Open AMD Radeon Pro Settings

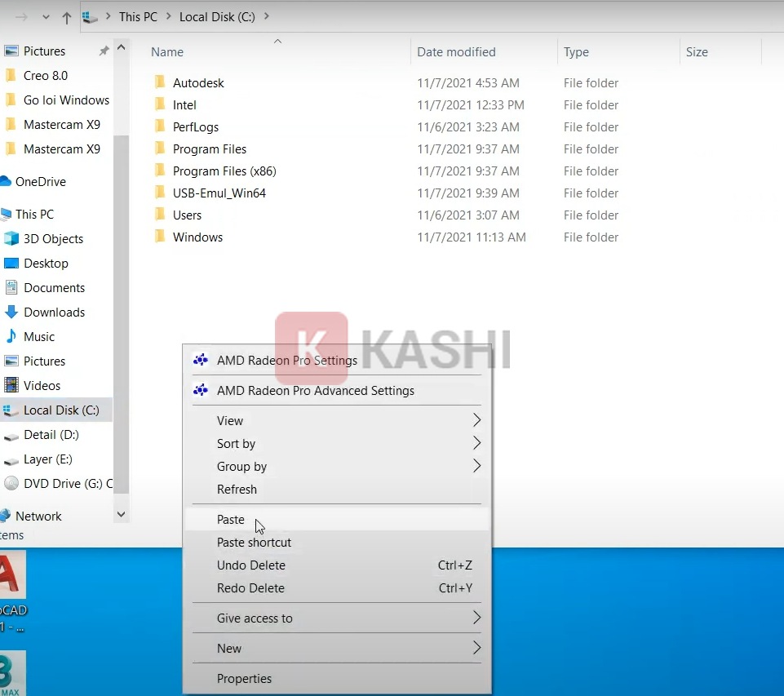(x=286, y=360)
